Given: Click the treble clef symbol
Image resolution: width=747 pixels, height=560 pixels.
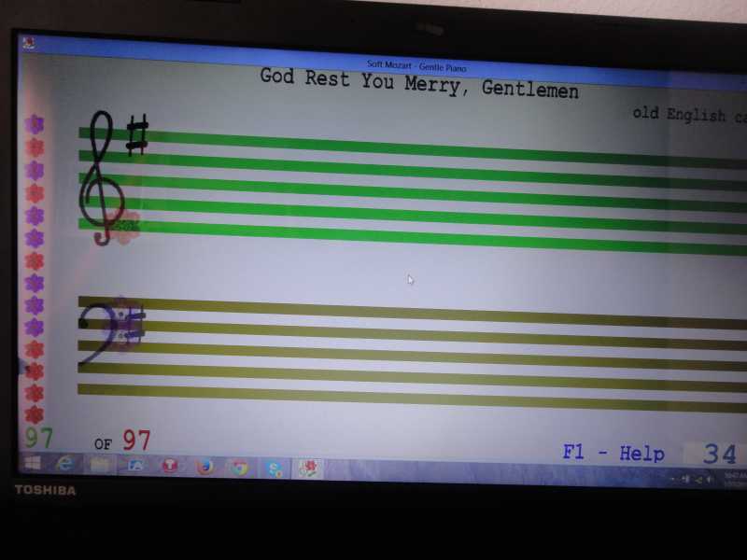Looking at the screenshot, I should point(101,178).
